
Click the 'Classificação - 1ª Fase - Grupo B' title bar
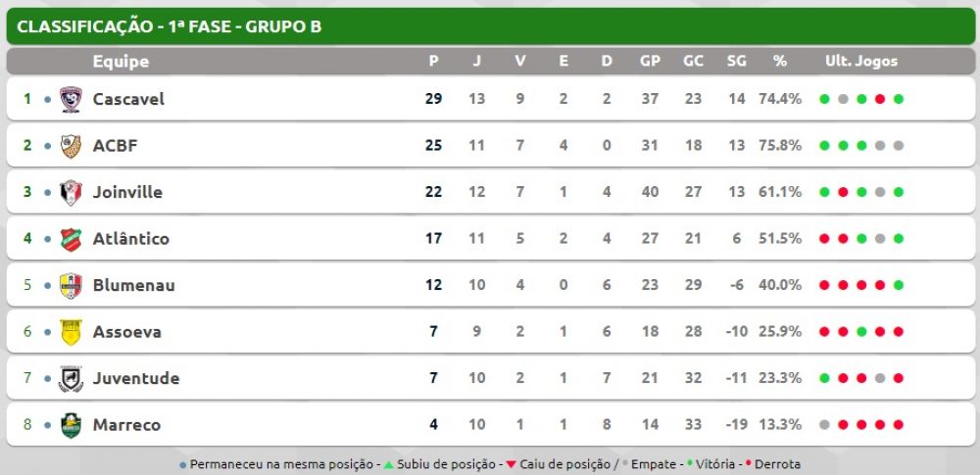tap(490, 26)
